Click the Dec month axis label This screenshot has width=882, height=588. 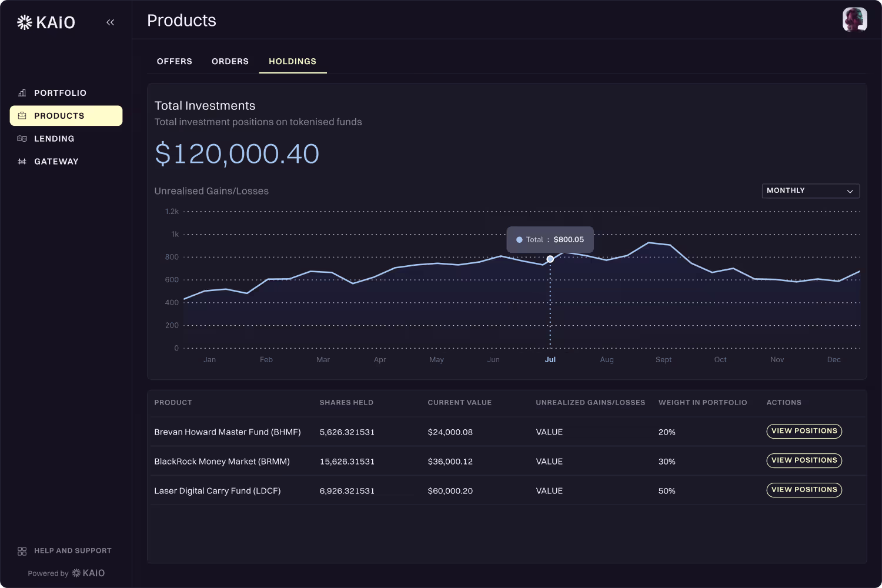coord(834,360)
